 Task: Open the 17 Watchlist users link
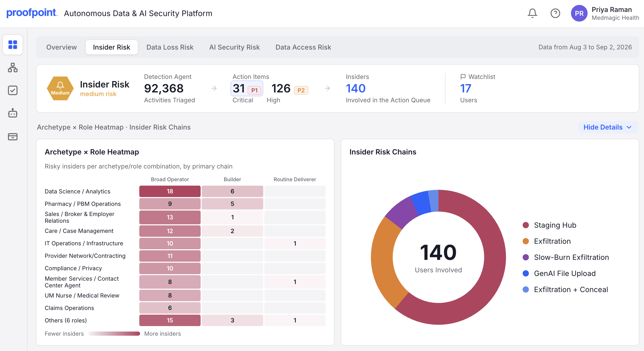465,89
